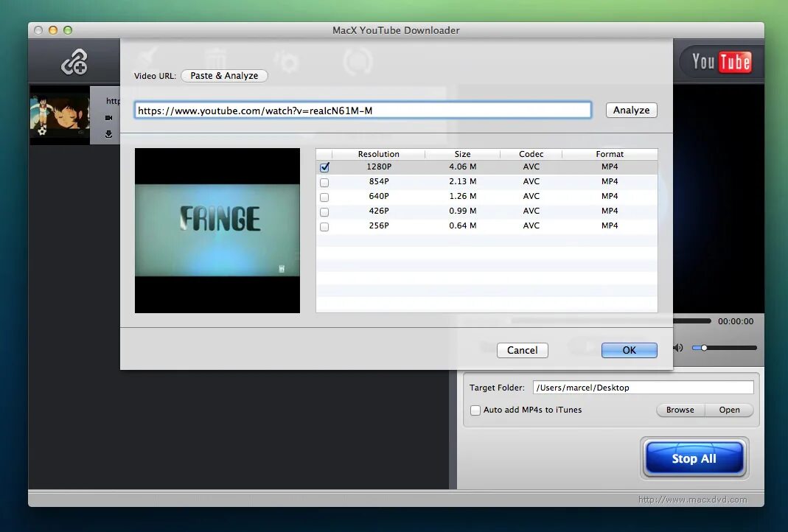Screen dimensions: 788x532
Task: Click the Target Folder path field
Action: click(643, 388)
